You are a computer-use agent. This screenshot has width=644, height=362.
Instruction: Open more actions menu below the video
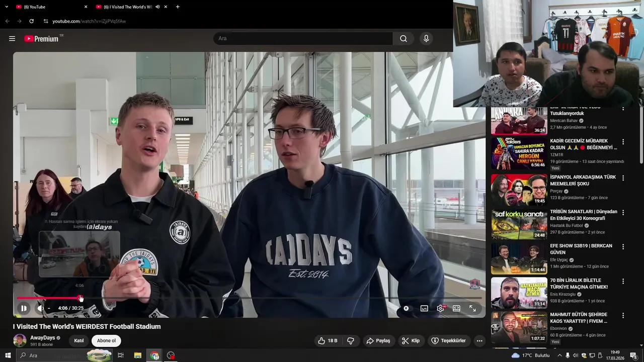coord(479,340)
